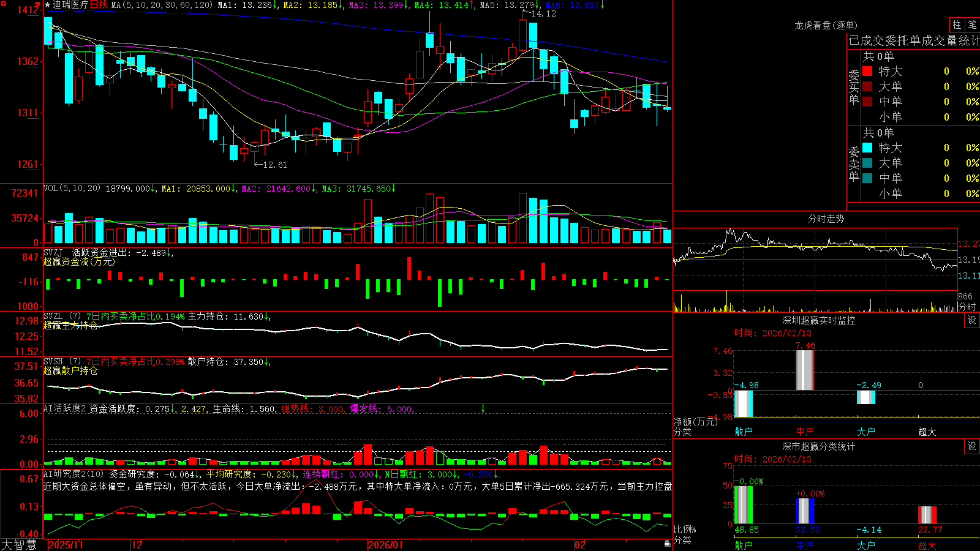980x551 pixels.
Task: Click the 超赢资金流(万元) label
Action: click(x=79, y=261)
